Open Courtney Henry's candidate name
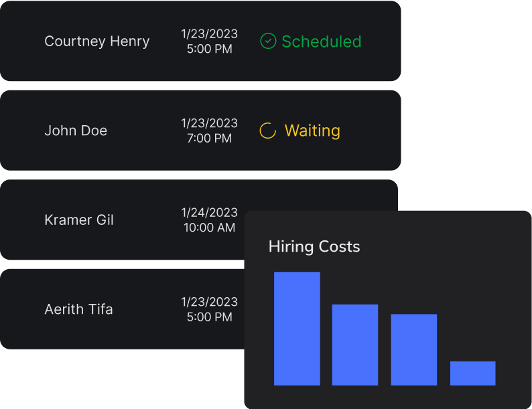 click(96, 42)
